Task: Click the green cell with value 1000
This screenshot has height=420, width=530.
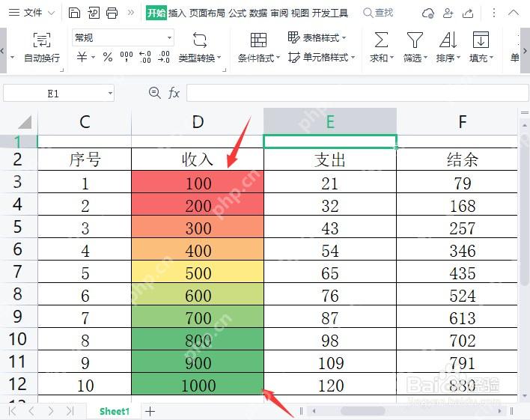Action: point(198,384)
